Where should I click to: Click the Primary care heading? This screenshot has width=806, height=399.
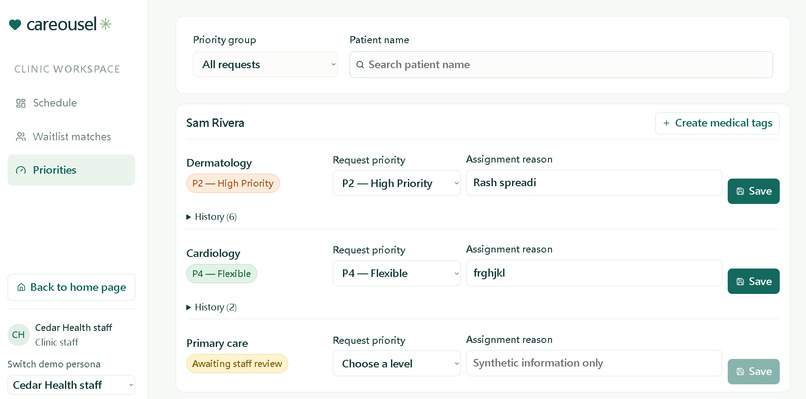pos(217,343)
